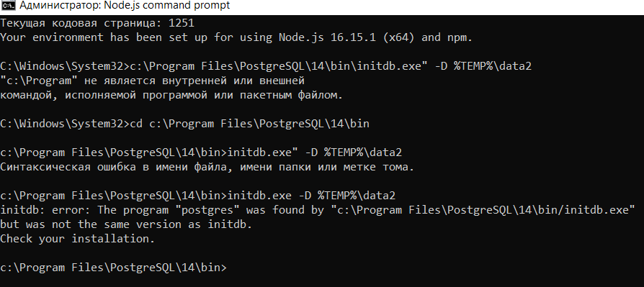Click the Check your installation message
Screen dimensions: 644x287
click(x=77, y=239)
